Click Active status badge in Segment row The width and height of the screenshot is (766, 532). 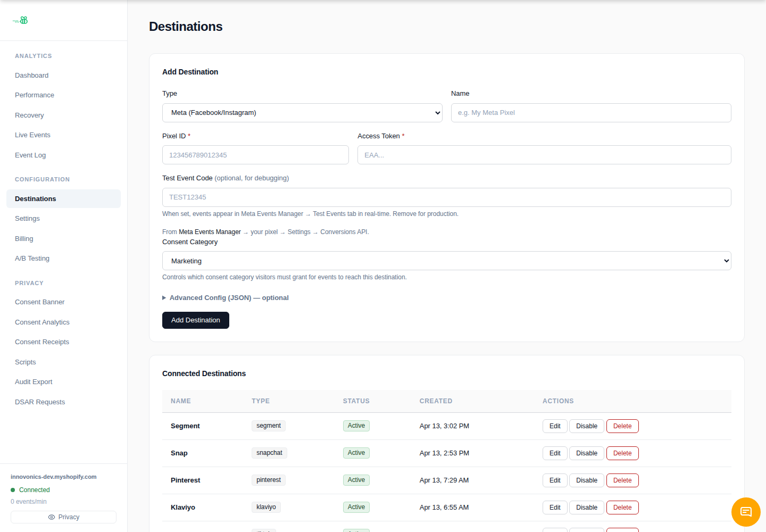click(356, 426)
